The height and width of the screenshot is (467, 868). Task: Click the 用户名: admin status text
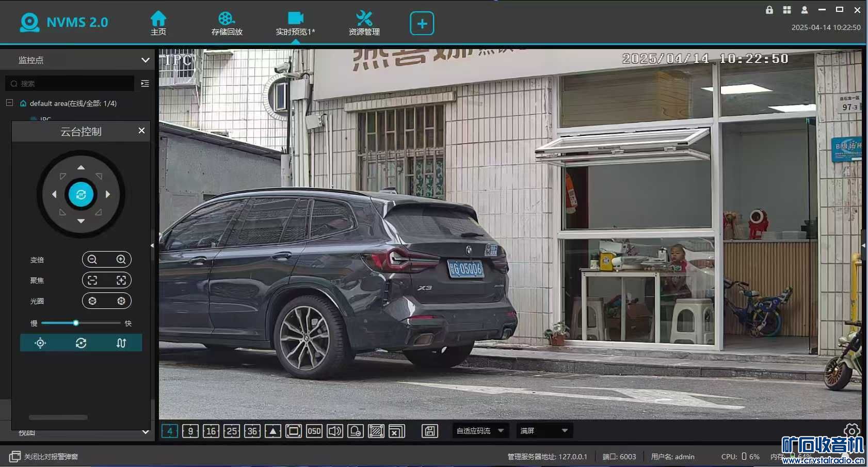[x=672, y=457]
